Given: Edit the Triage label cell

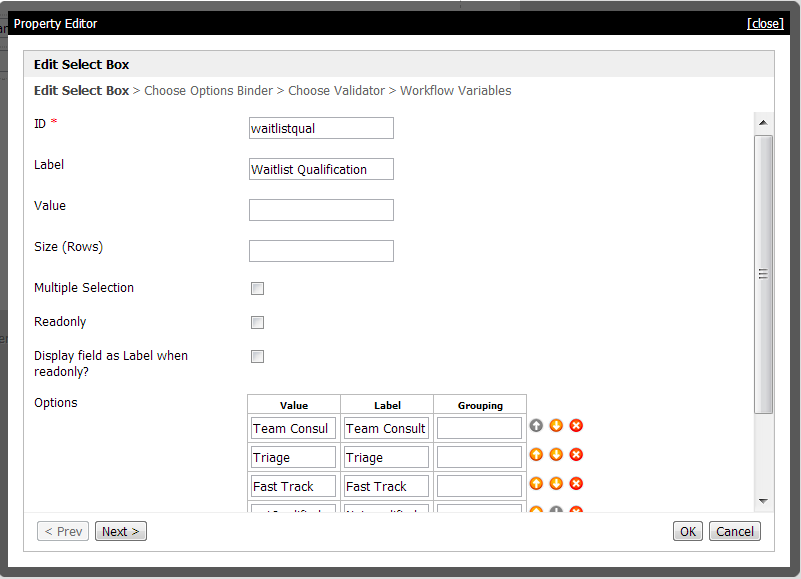Looking at the screenshot, I should click(x=386, y=457).
